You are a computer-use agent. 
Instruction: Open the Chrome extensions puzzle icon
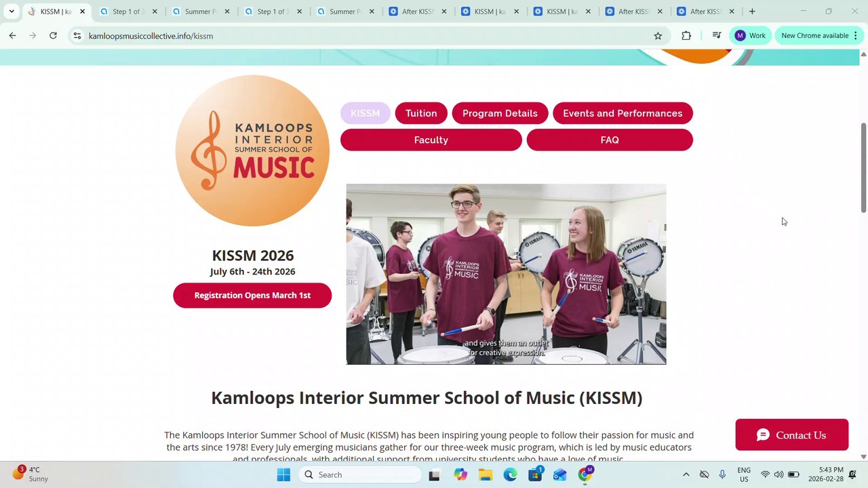pos(686,36)
